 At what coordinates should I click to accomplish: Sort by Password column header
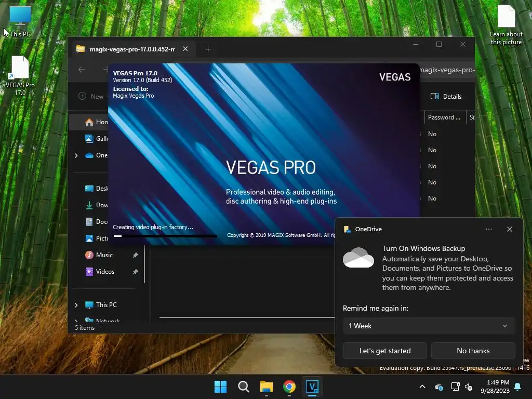tap(444, 117)
